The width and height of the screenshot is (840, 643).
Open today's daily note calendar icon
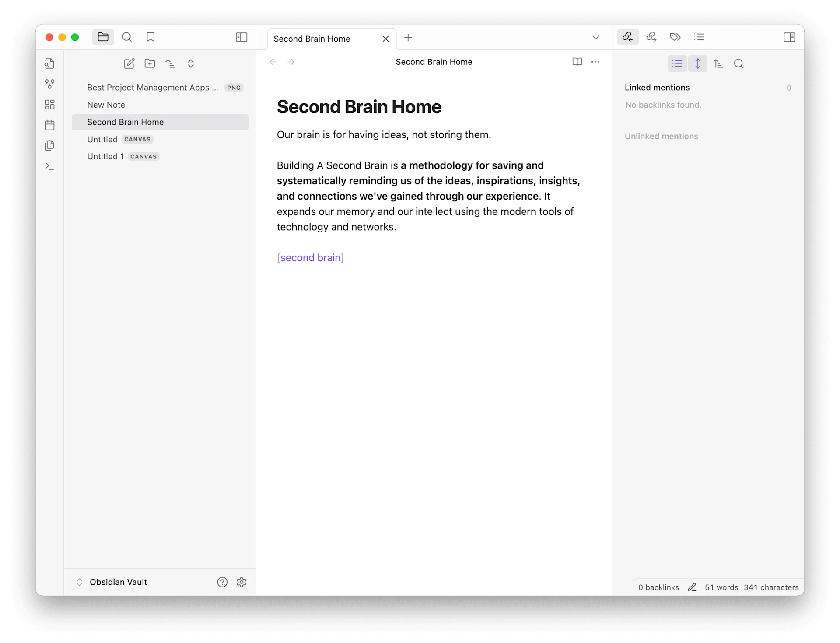pyautogui.click(x=50, y=125)
